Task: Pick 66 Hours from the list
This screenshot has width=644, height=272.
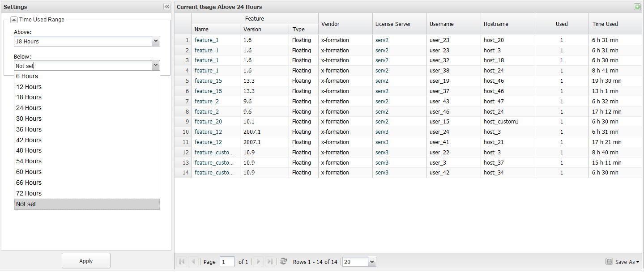Action: (87, 183)
